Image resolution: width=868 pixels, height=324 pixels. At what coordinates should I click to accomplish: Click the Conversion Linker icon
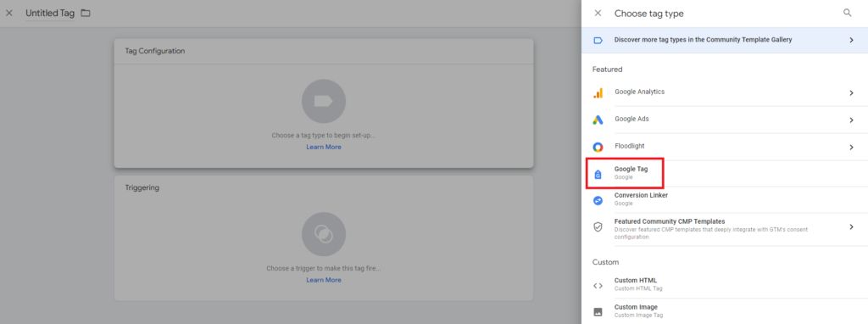pyautogui.click(x=598, y=200)
